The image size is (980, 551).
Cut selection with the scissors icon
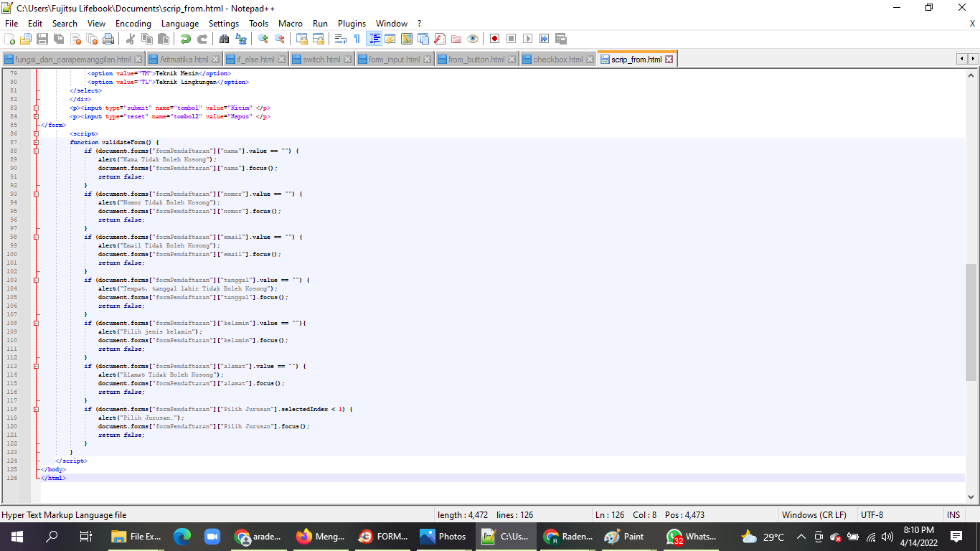coord(130,39)
